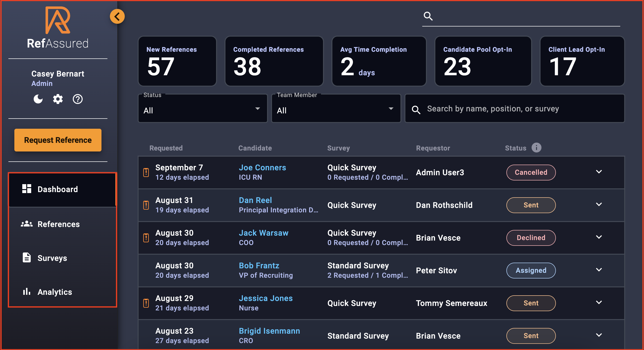This screenshot has height=350, width=644.
Task: Open Surveys in sidebar menu
Action: (x=62, y=258)
